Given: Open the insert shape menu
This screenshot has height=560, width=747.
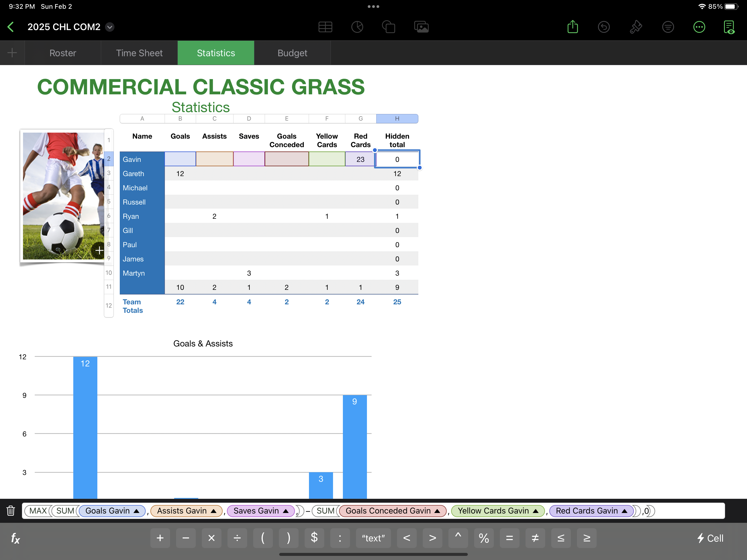Looking at the screenshot, I should pyautogui.click(x=388, y=27).
